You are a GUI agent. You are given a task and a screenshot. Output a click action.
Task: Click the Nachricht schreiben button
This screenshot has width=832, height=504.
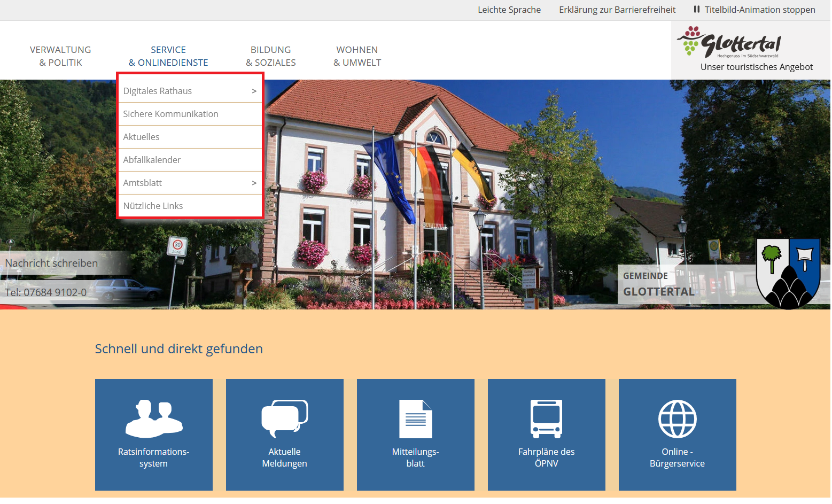52,263
